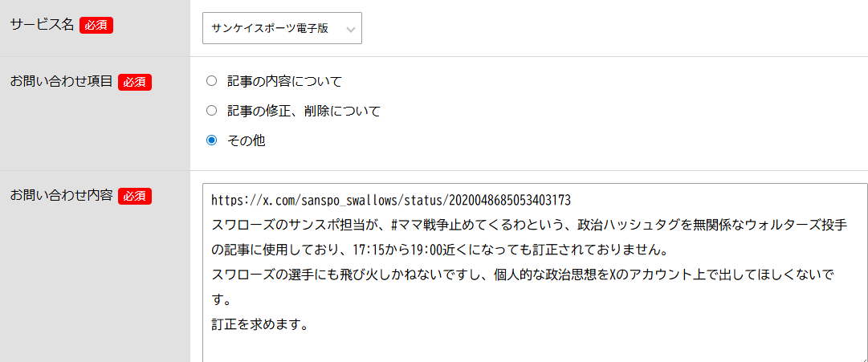868x362 pixels.
Task: Click the 必須 badge beside サービス名
Action: (x=96, y=25)
